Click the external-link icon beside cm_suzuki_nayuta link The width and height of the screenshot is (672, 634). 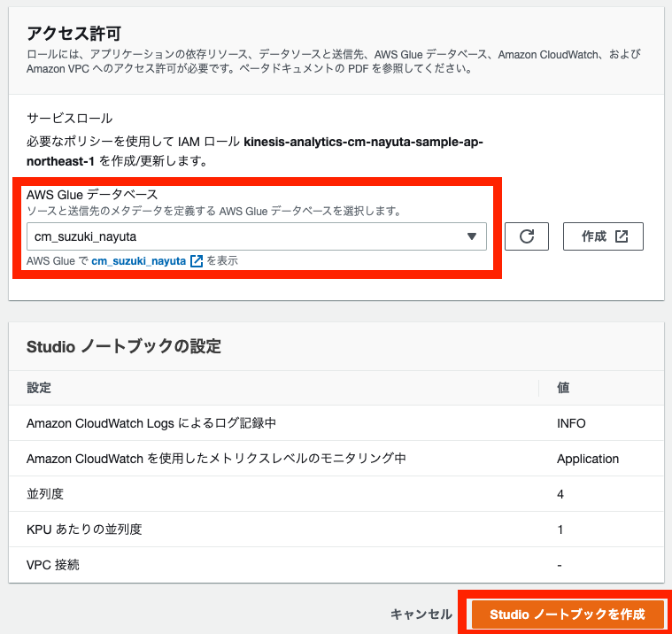point(197,260)
